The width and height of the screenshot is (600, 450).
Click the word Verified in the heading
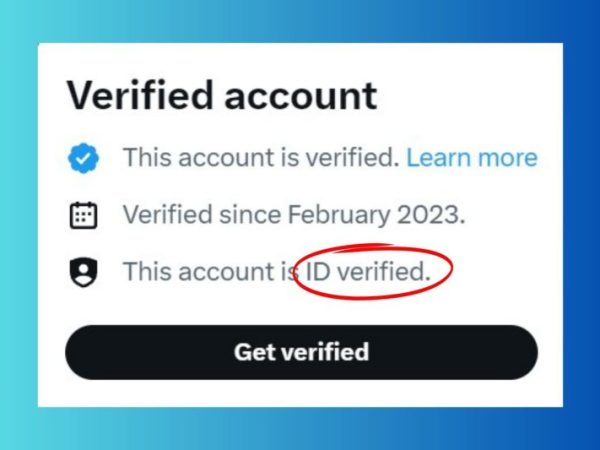coord(140,95)
